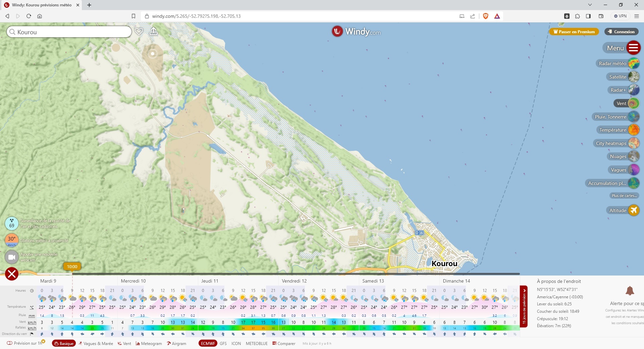Image resolution: width=644 pixels, height=349 pixels.
Task: Open the Airgram view
Action: tap(176, 343)
